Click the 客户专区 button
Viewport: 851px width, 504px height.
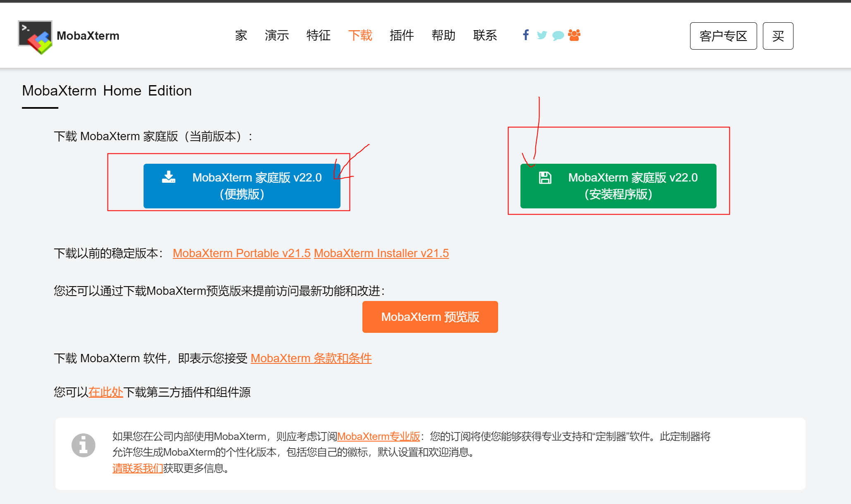coord(723,36)
